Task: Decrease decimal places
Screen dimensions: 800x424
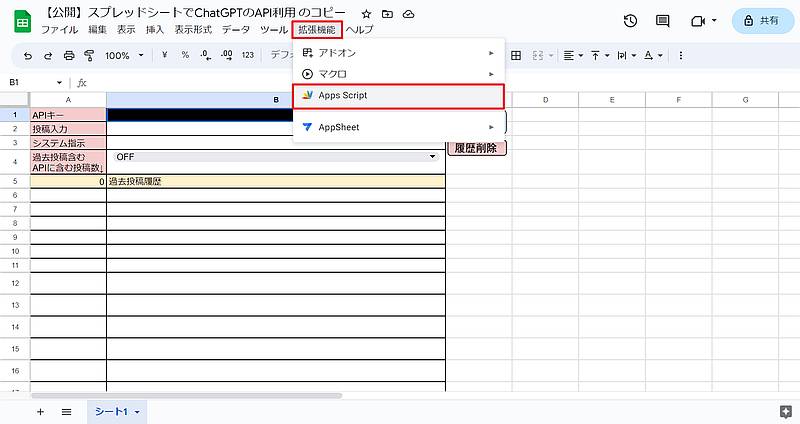Action: click(x=206, y=55)
